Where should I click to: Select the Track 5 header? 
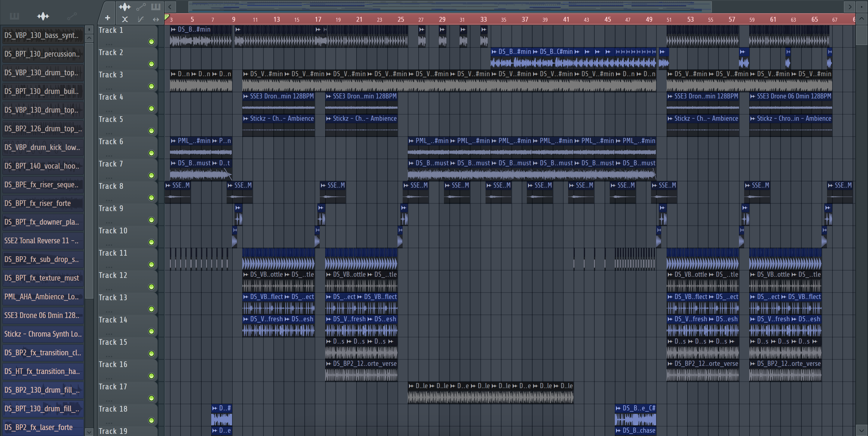pyautogui.click(x=127, y=125)
